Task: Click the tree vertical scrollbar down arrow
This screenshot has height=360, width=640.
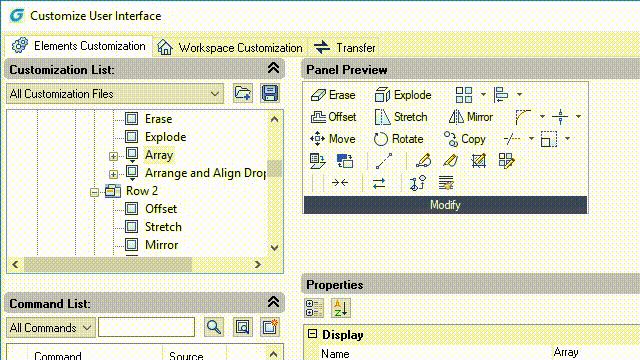Action: pyautogui.click(x=274, y=247)
